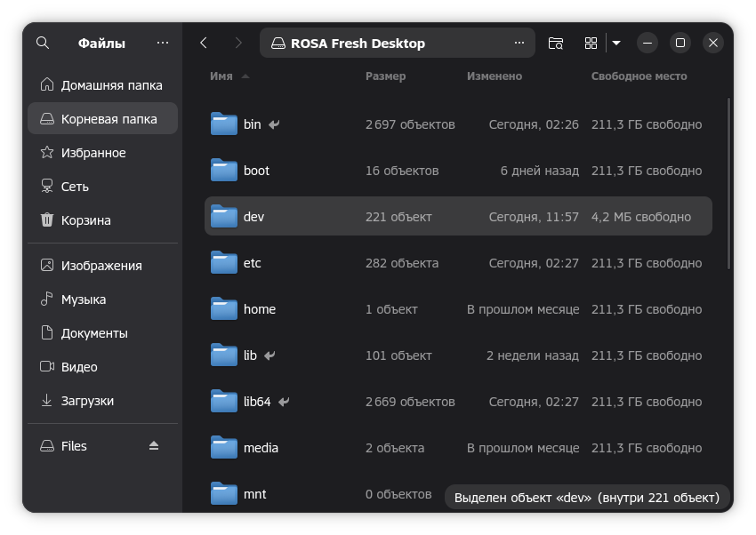Open the search magnifier in sidebar header

(43, 43)
